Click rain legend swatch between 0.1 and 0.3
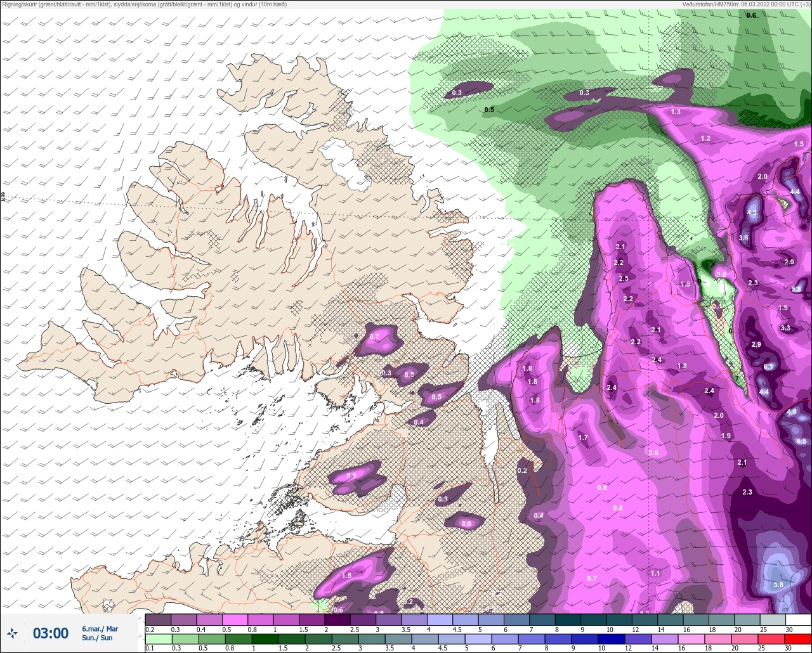 tap(158, 638)
